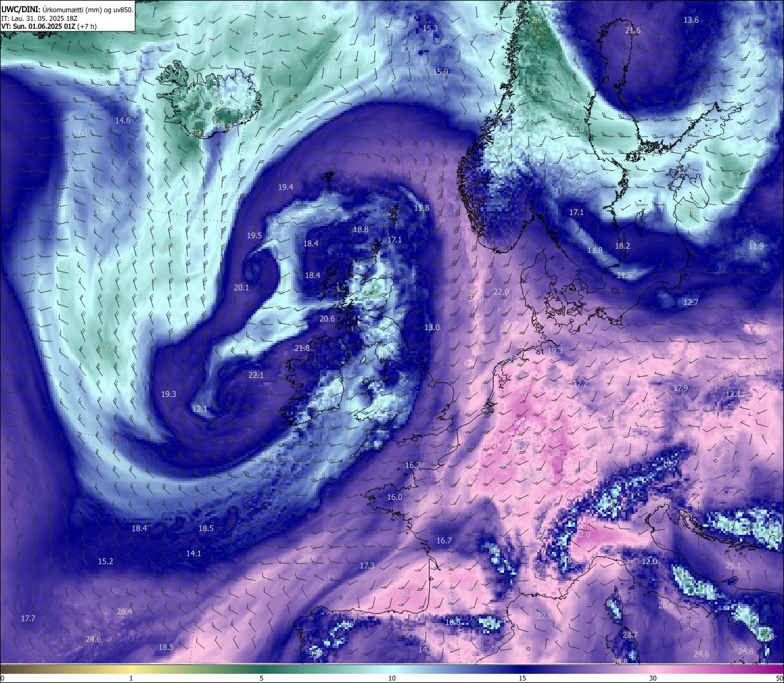The image size is (784, 683).
Task: Click the 0 tick on the colour scale
Action: (2, 678)
